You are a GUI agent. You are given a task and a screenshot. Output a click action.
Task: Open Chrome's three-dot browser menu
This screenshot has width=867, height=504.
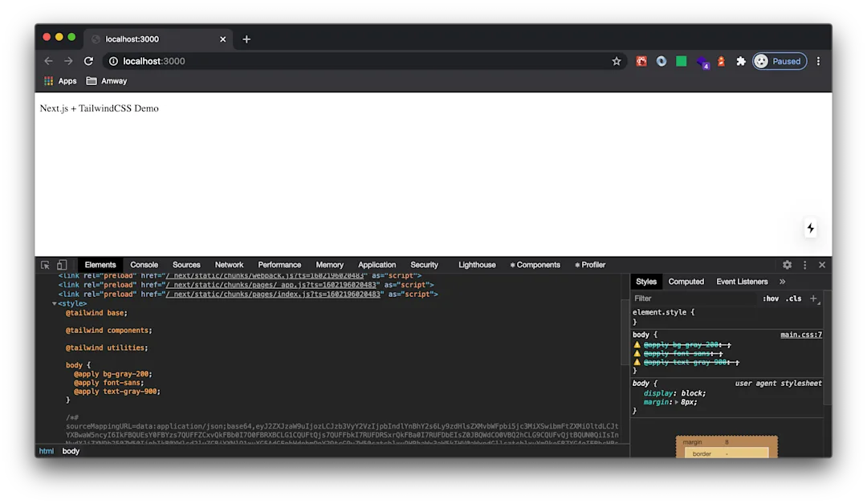click(818, 61)
